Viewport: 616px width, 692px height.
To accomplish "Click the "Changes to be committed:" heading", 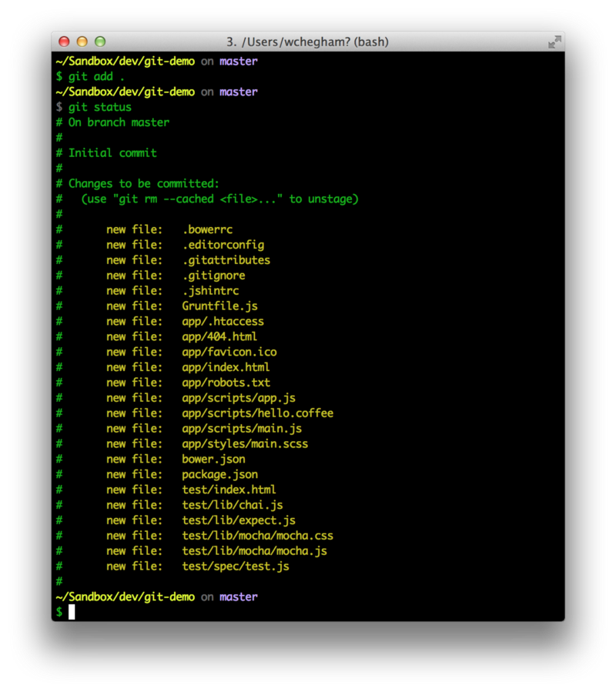I will (144, 183).
